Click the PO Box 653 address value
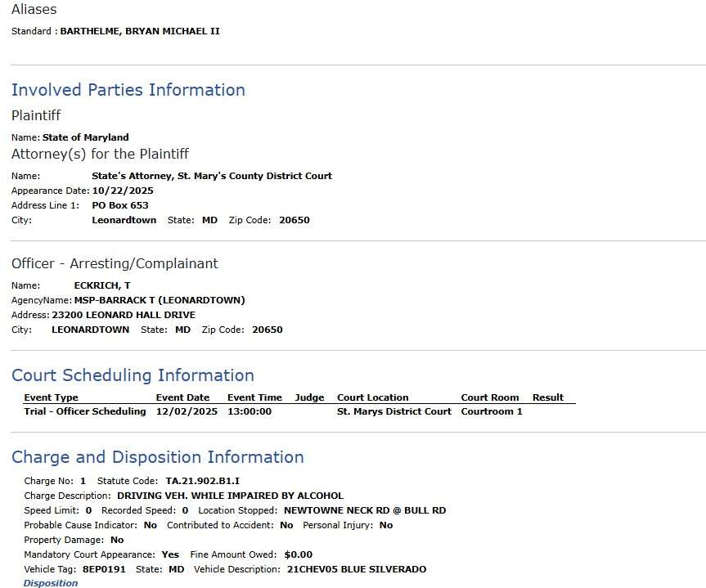This screenshot has height=588, width=706. (120, 205)
